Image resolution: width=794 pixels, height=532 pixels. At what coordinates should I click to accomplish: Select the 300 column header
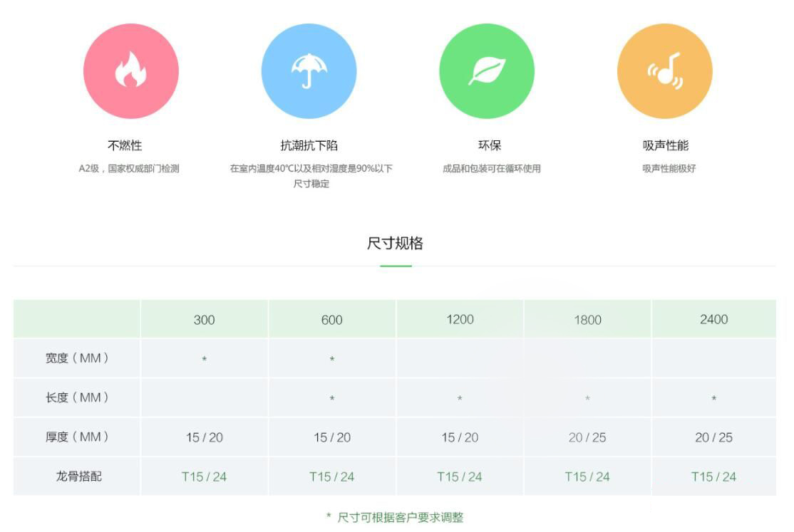204,320
